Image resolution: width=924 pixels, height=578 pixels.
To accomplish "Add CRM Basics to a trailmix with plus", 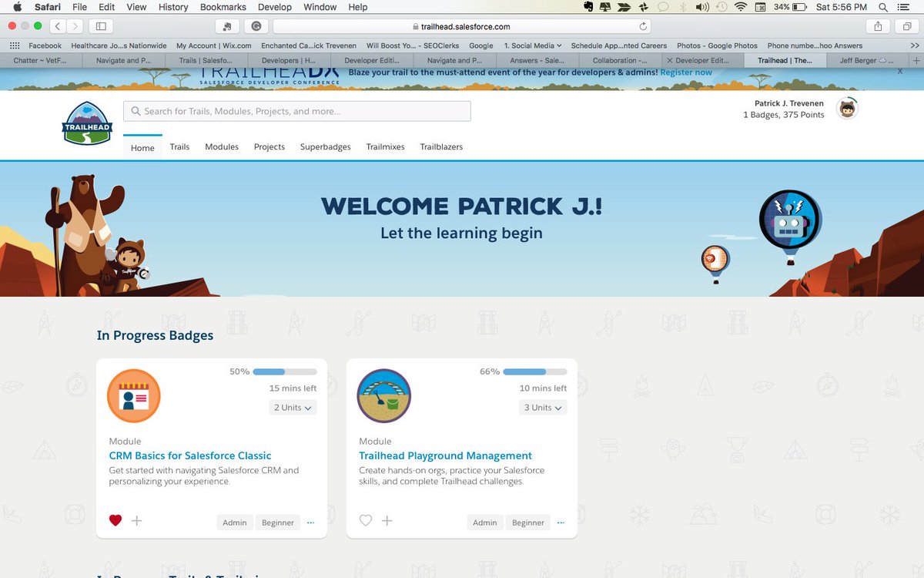I will [136, 521].
